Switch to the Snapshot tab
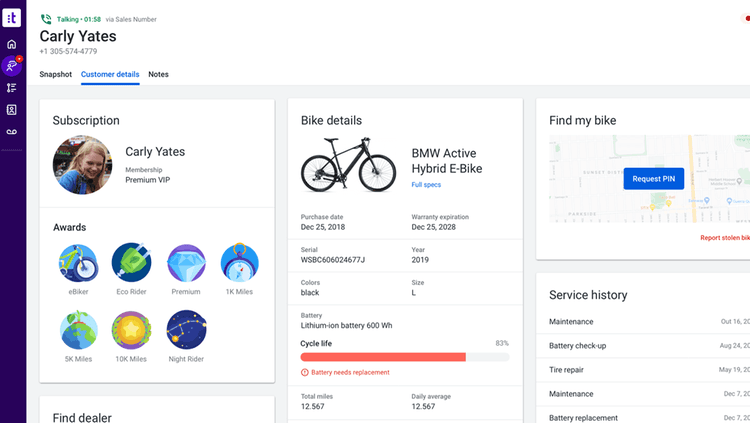The width and height of the screenshot is (750, 423). [55, 74]
